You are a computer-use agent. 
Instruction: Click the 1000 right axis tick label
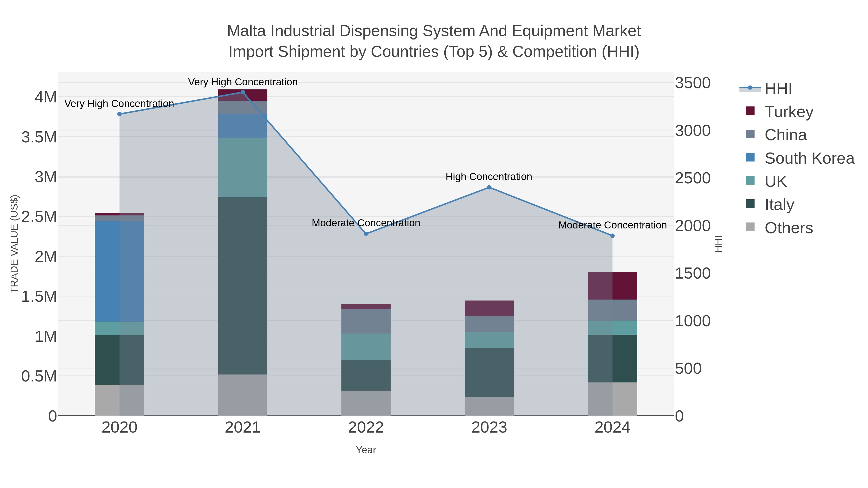693,321
